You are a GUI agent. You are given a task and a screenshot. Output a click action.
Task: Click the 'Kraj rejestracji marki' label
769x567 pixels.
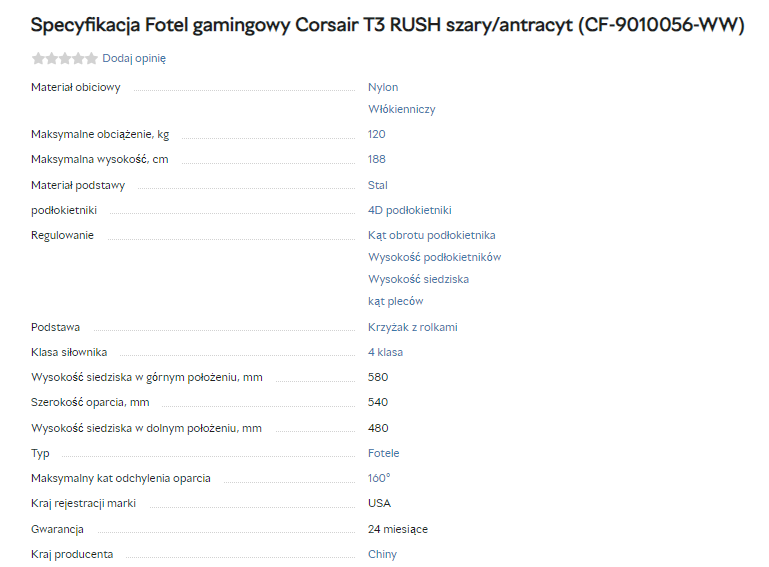83,503
